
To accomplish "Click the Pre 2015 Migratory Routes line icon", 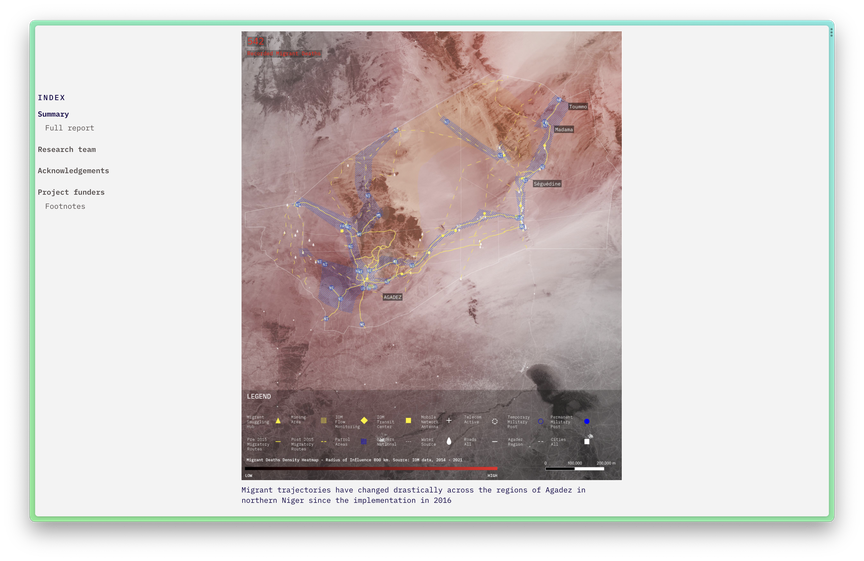I will pos(278,442).
